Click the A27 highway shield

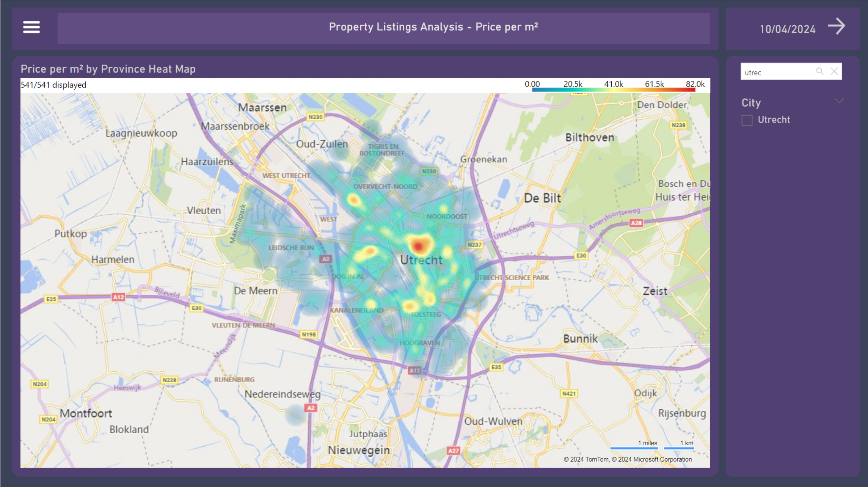pos(454,451)
